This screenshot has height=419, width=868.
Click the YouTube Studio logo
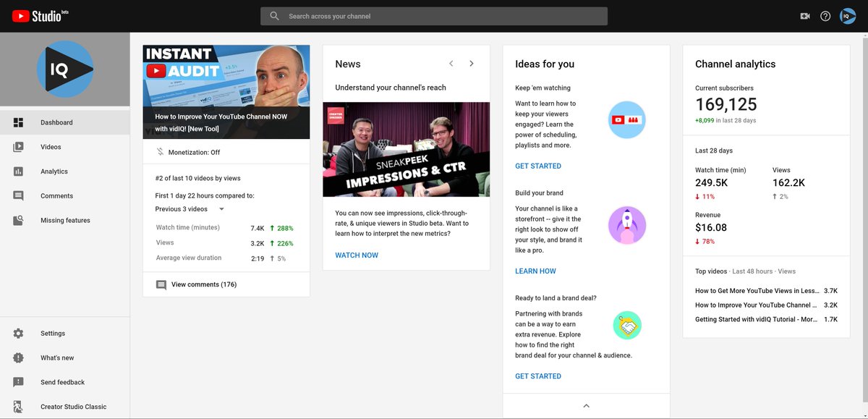coord(41,16)
